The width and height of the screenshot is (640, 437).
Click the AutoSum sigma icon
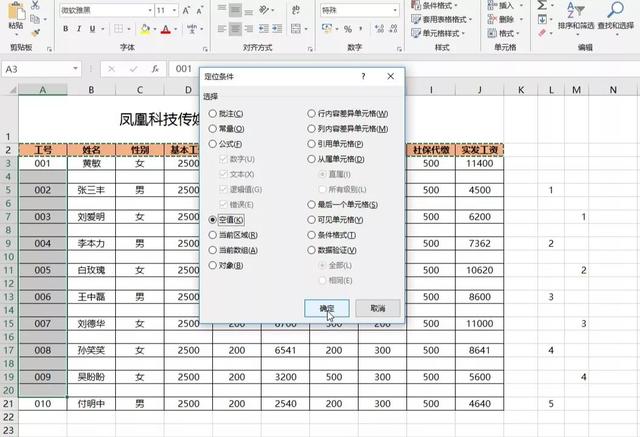tap(542, 5)
